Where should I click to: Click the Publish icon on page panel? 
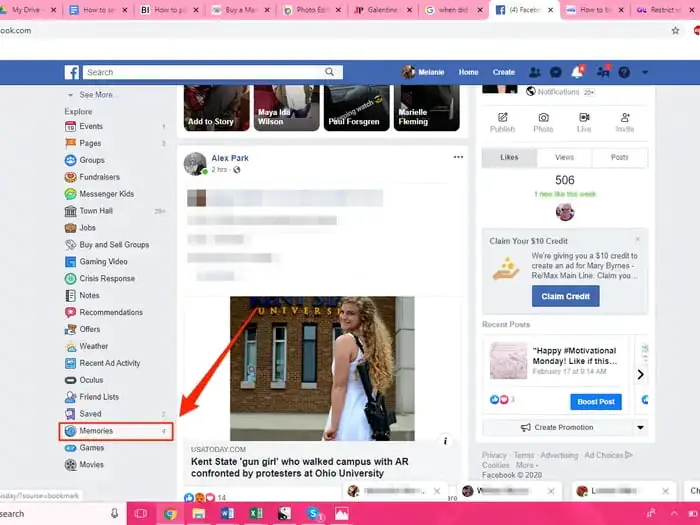(x=503, y=117)
